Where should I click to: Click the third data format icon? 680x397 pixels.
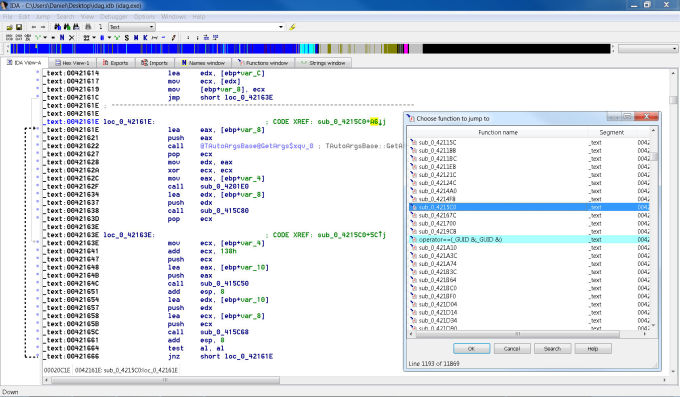tap(28, 38)
